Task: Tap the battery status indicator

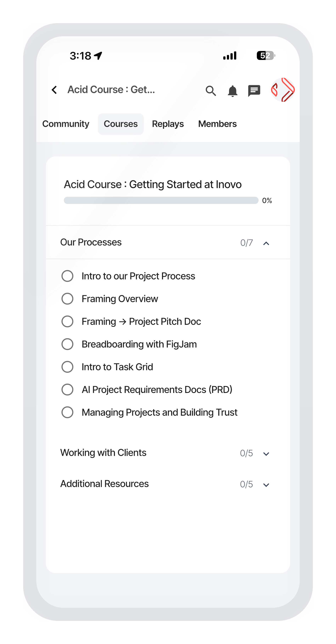Action: click(266, 56)
